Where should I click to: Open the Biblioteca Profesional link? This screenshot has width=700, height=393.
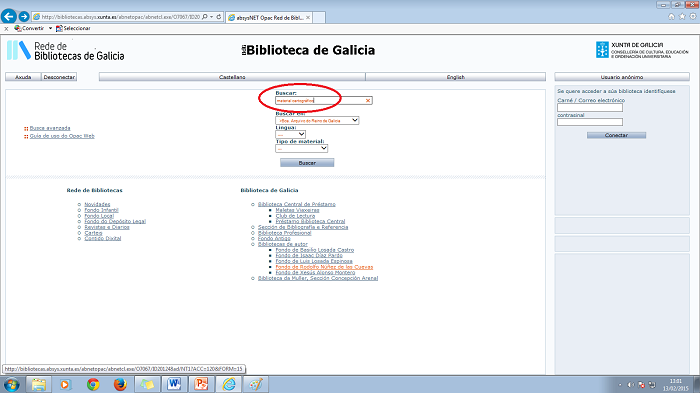(284, 233)
